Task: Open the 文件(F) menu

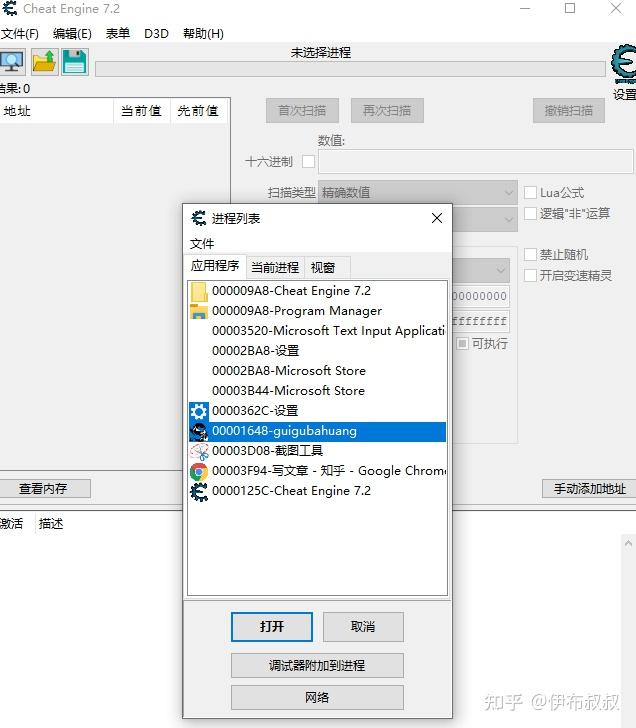Action: point(19,33)
